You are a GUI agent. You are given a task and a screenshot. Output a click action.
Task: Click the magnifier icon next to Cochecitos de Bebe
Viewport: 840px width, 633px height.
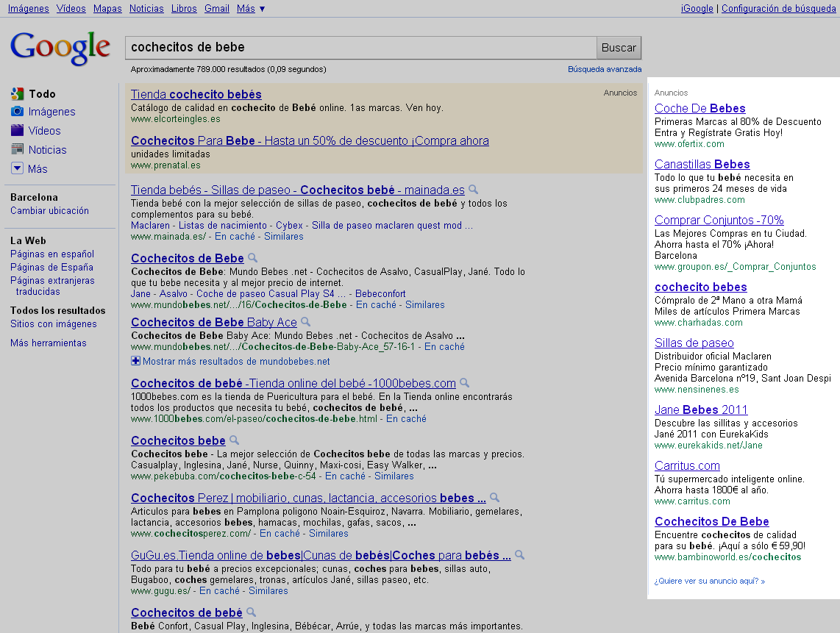[x=252, y=257]
